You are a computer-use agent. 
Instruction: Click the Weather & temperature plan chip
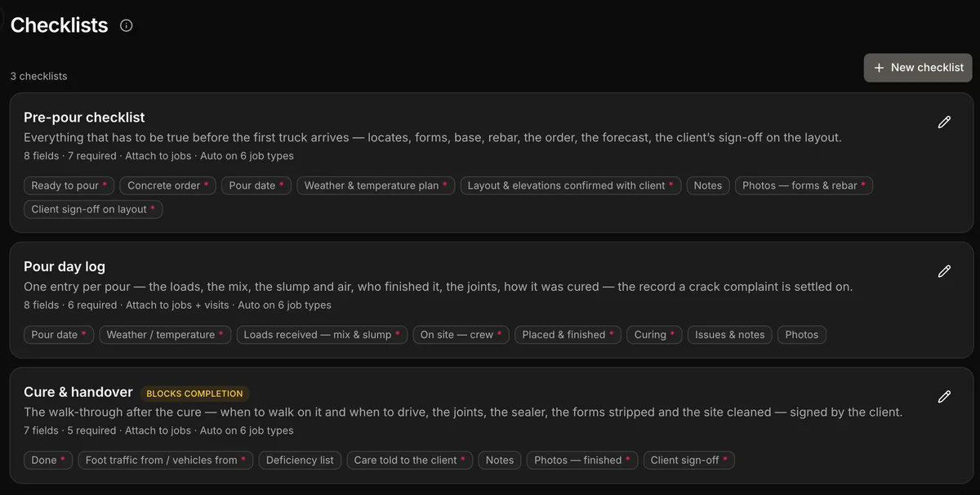(376, 185)
